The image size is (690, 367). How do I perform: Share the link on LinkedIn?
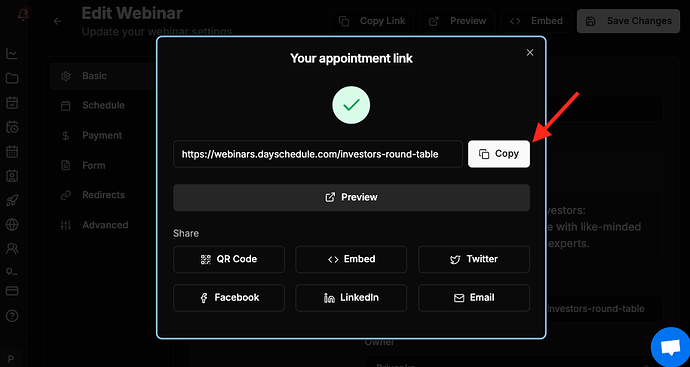click(351, 298)
